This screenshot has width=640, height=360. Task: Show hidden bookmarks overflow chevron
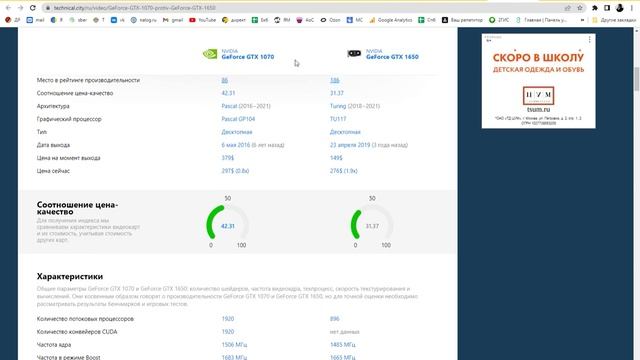coord(582,20)
